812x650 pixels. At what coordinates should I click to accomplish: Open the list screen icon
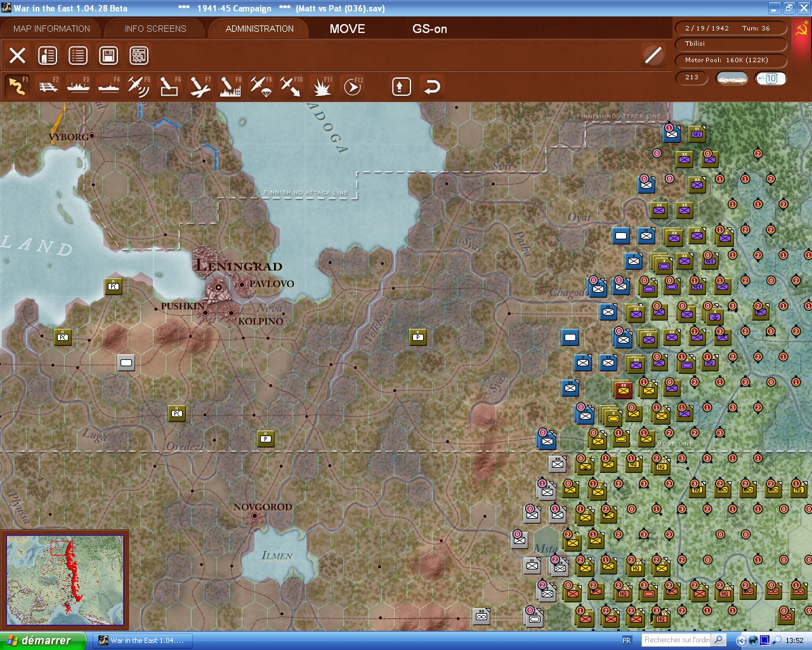coord(78,55)
